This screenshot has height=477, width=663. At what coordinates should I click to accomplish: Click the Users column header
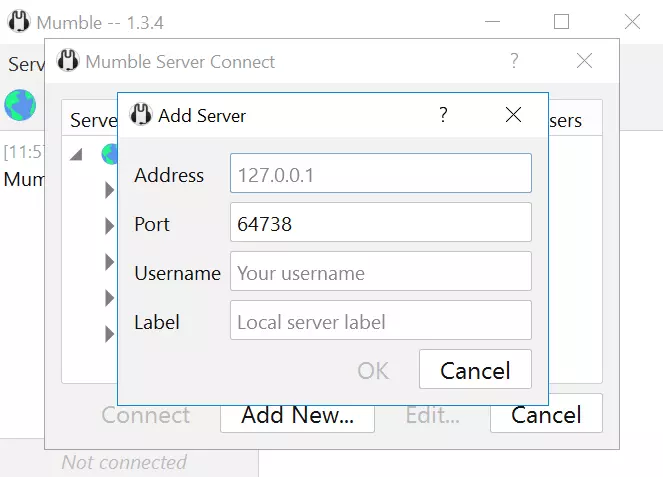tap(565, 120)
